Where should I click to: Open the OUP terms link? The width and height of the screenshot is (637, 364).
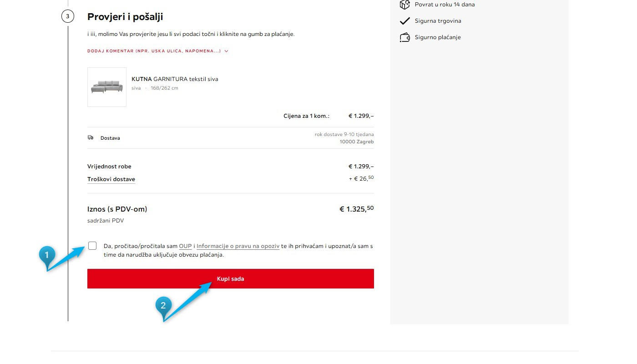pyautogui.click(x=185, y=246)
